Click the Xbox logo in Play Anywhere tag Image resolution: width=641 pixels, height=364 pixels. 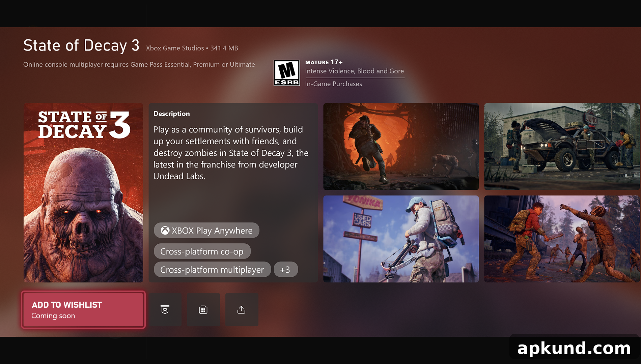tap(165, 231)
